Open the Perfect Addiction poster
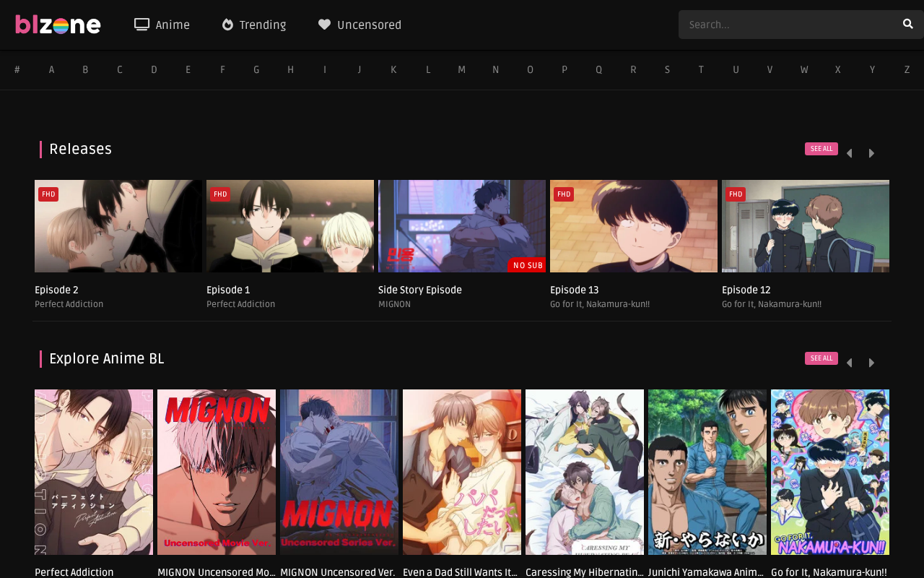Image resolution: width=924 pixels, height=578 pixels. (94, 472)
